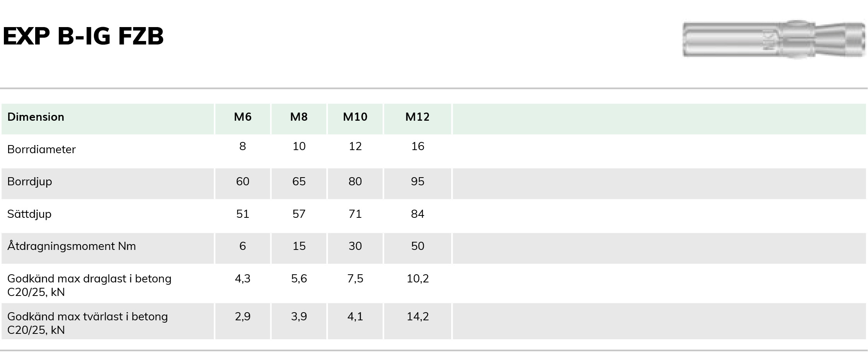Select Borrdiameter value 16 for M12
The image size is (868, 359).
coord(418,146)
